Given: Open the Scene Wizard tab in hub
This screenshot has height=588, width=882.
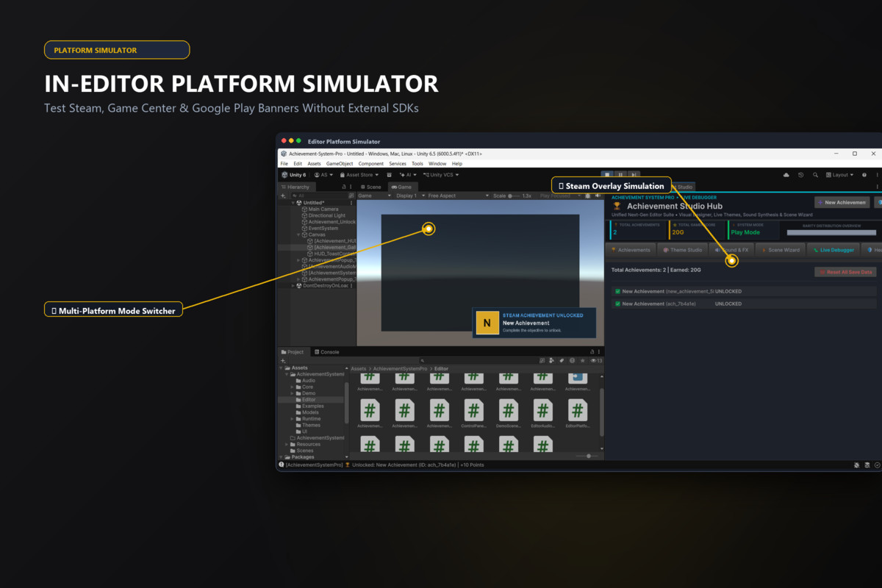Looking at the screenshot, I should click(x=782, y=250).
